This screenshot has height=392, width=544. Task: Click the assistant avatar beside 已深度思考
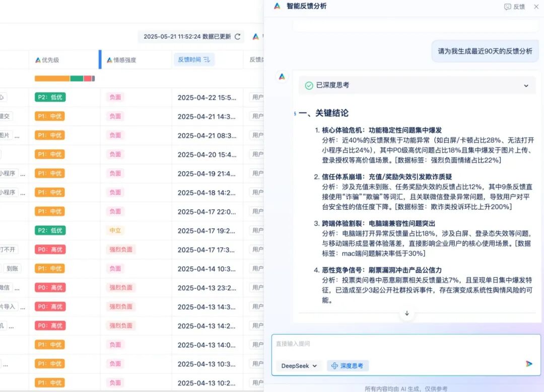coord(282,76)
